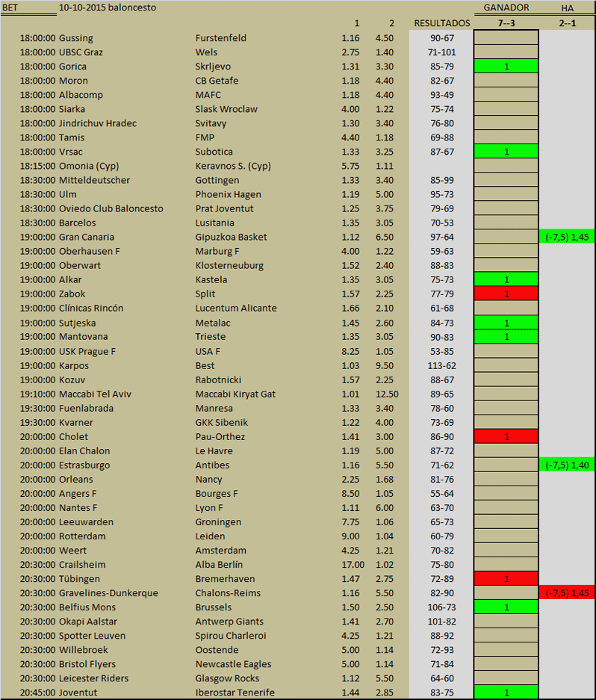Select green GANADOR cell for Gorica row

pos(506,66)
